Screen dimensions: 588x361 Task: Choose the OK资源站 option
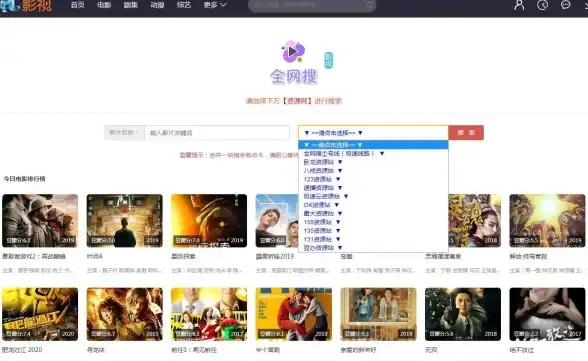coord(373,205)
